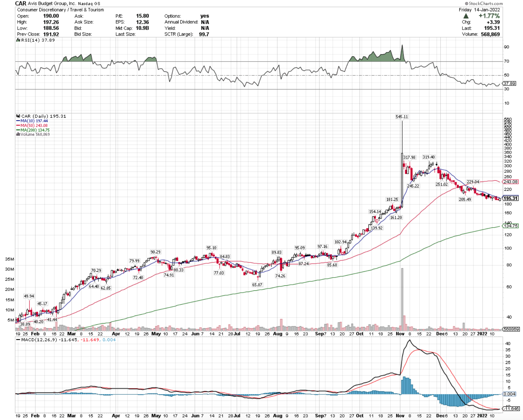Click the Prev Close 191.92 value
523x420 pixels.
[x=51, y=34]
